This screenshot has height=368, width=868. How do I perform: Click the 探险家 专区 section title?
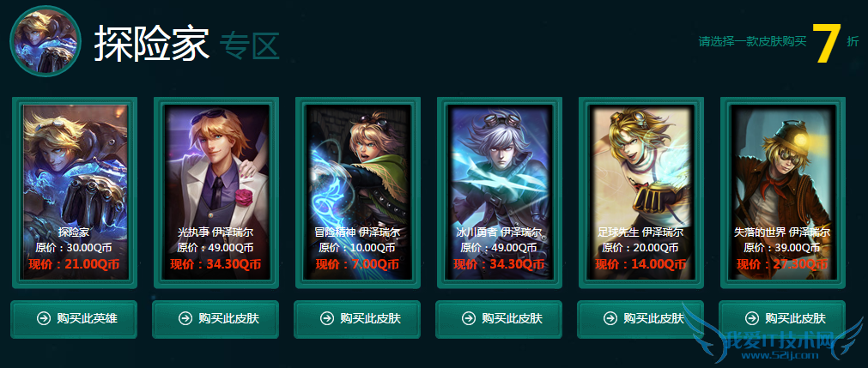186,44
